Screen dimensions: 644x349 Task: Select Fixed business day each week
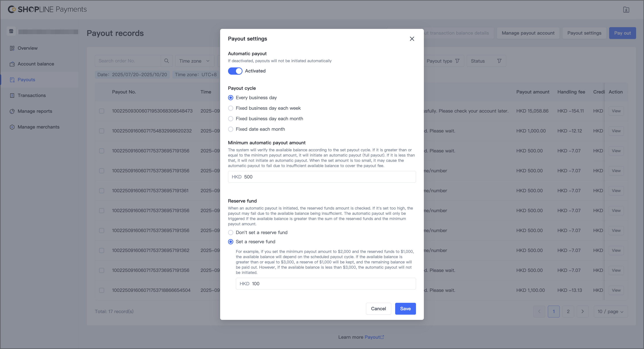(231, 108)
